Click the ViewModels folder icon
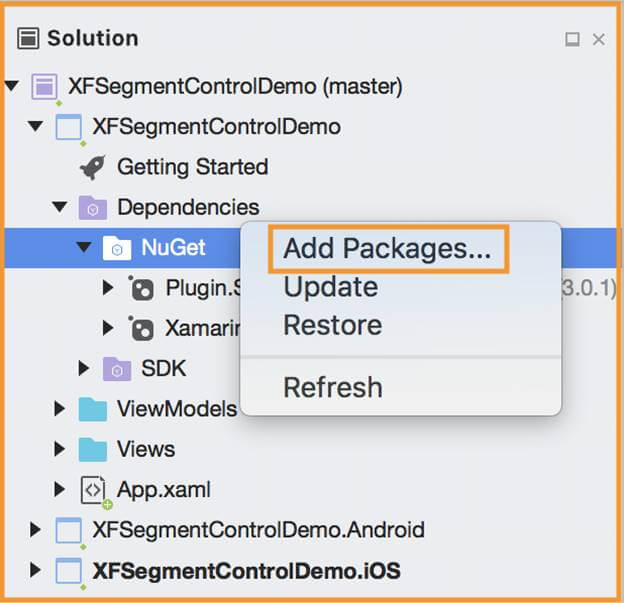 92,409
